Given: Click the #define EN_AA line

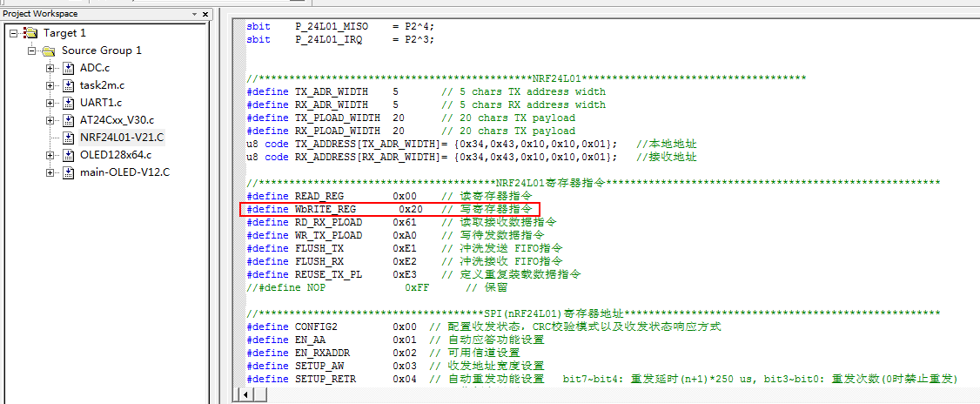Looking at the screenshot, I should pos(395,340).
